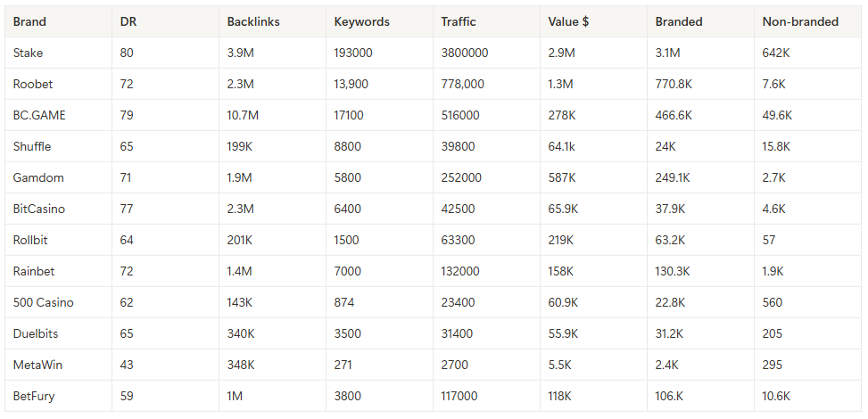
Task: Click BetFury's 1M backlinks cell
Action: [272, 396]
